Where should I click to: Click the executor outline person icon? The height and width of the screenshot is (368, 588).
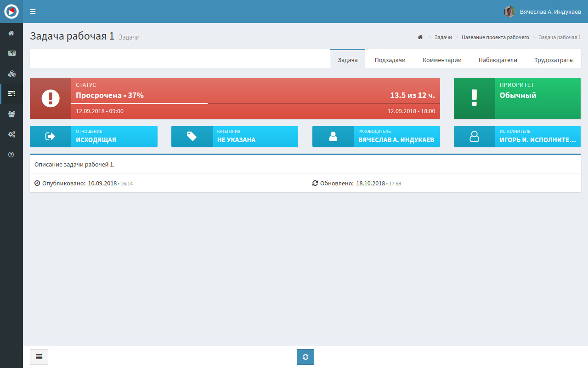pos(475,137)
